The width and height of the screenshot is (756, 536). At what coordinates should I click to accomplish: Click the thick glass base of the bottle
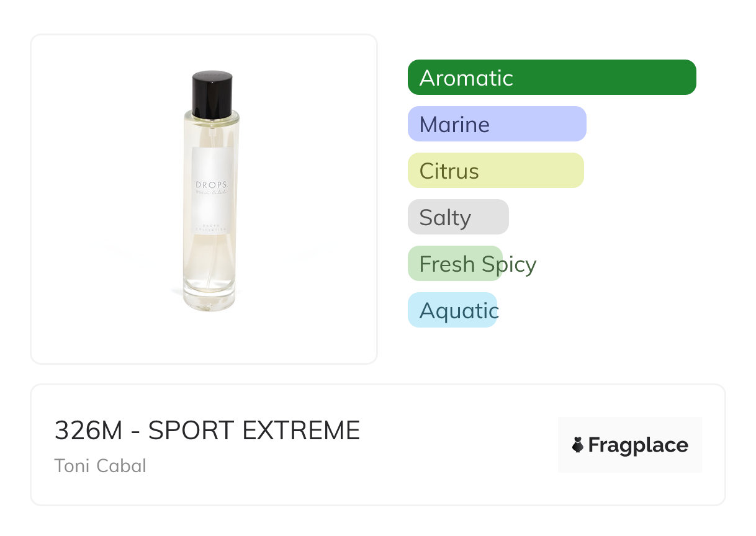(x=210, y=300)
